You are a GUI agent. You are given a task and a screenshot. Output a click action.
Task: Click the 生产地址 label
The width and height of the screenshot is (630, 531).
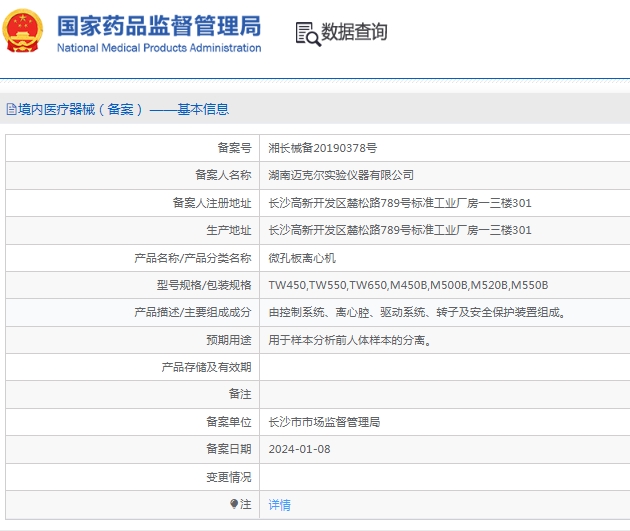229,230
